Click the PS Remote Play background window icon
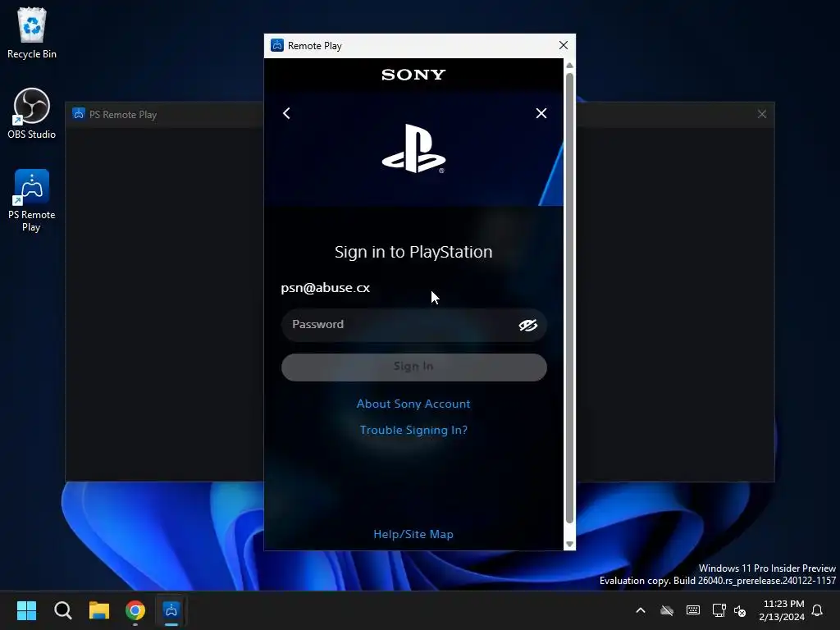The image size is (840, 630). tap(79, 114)
